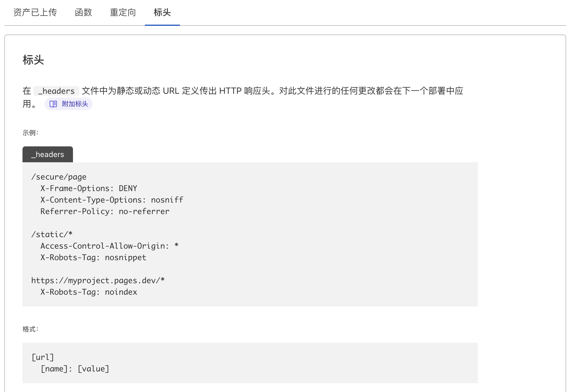Click the [name]: [value] format line
The width and height of the screenshot is (570, 392).
75,369
